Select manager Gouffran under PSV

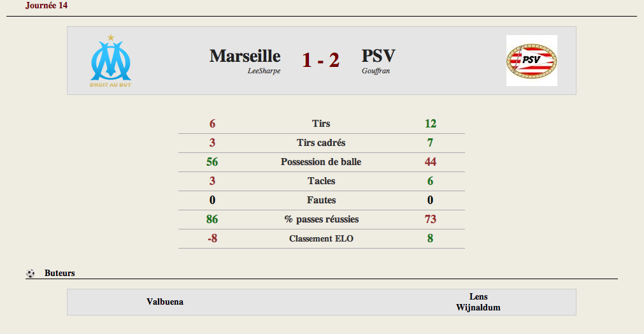point(376,71)
